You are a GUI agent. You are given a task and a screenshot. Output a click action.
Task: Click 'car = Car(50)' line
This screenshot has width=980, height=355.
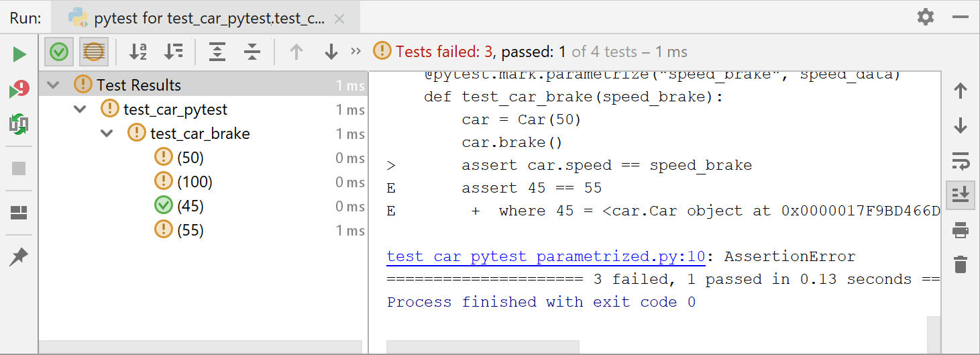tap(521, 119)
